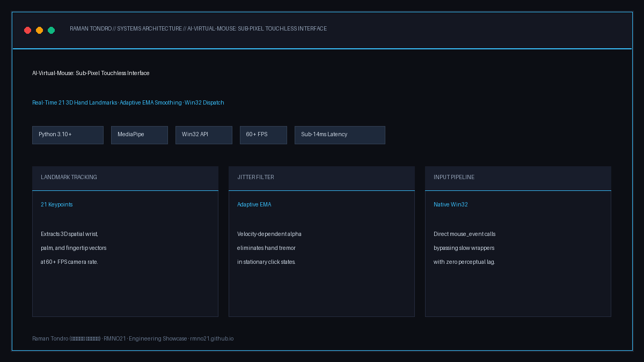
Task: Select the line "palm, and fingertip vectors"
Action: coord(74,248)
